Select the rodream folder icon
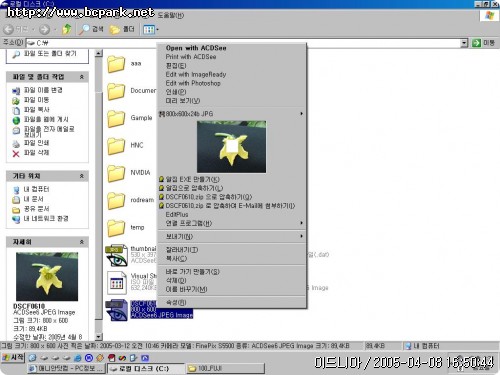This screenshot has width=500, height=375. tap(116, 200)
